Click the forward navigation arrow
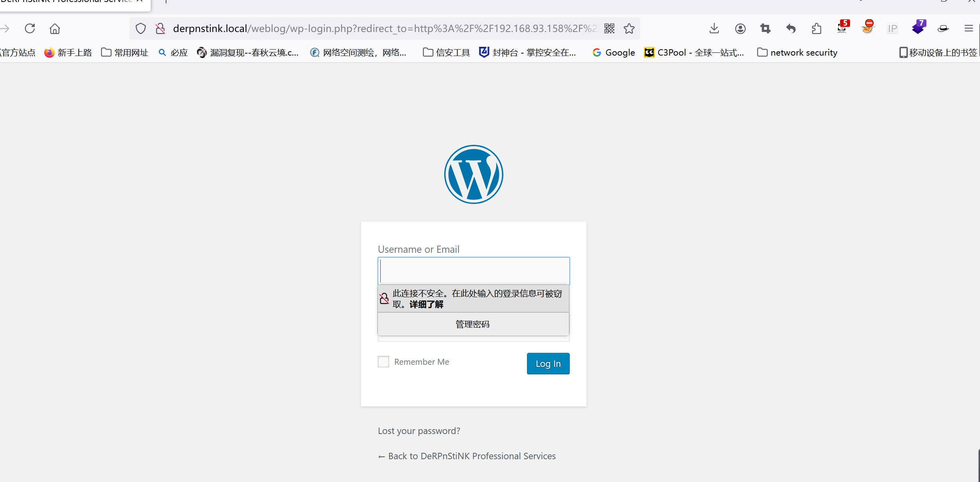Viewport: 980px width, 482px height. tap(5, 28)
